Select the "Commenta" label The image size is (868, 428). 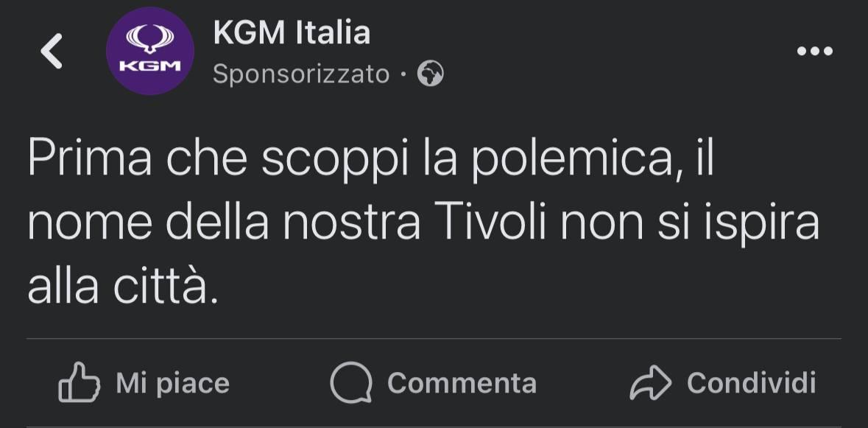[x=462, y=383]
